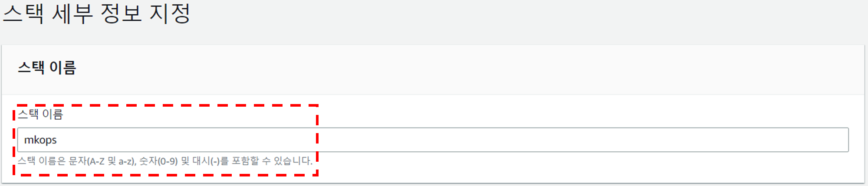Click the '(A-Z 및 a-z)' part of the hint

pos(112,161)
